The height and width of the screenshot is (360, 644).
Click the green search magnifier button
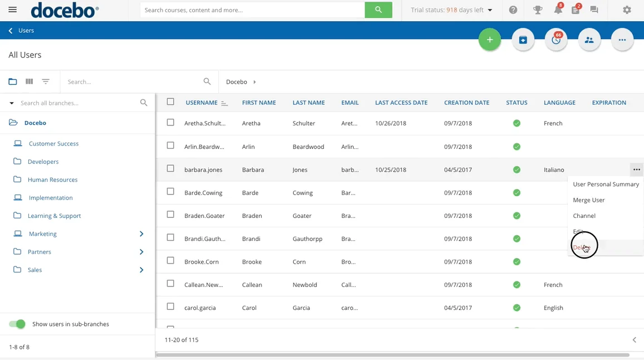point(378,10)
